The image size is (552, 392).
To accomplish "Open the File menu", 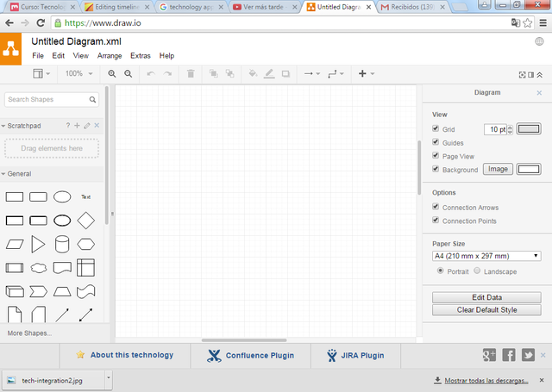I will 38,55.
